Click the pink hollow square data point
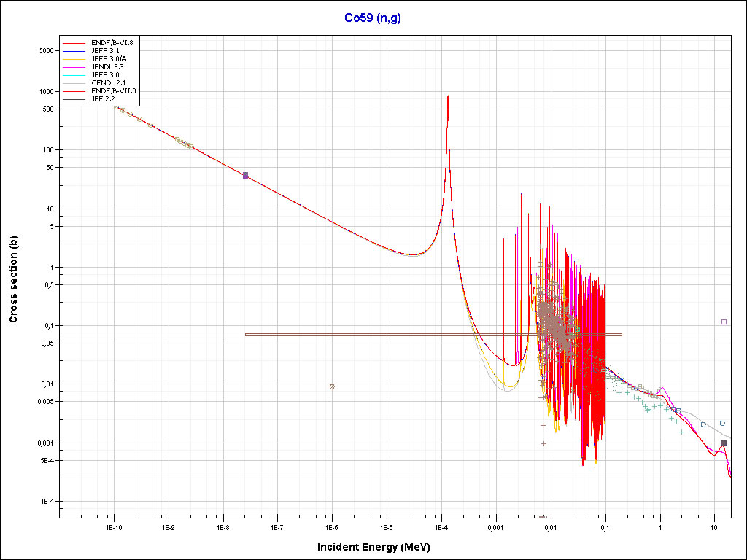Image resolution: width=747 pixels, height=560 pixels. coord(724,322)
